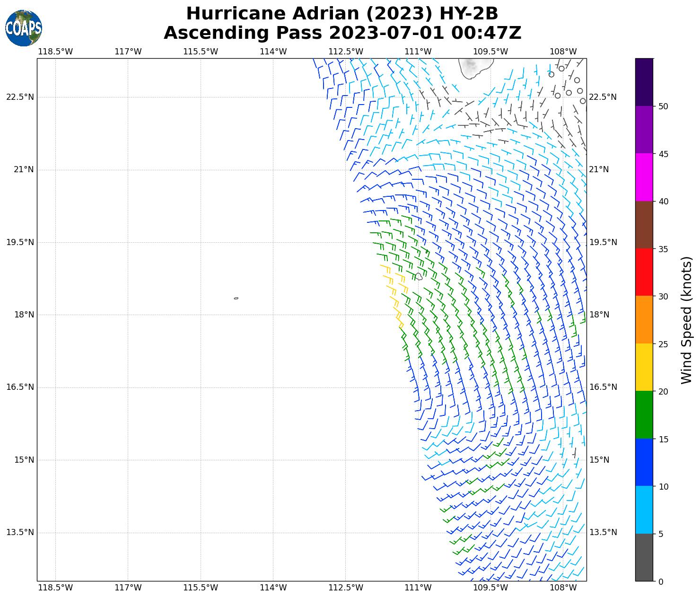Pick the magenta 40-45 knots color band
The height and width of the screenshot is (598, 700).
pos(644,177)
